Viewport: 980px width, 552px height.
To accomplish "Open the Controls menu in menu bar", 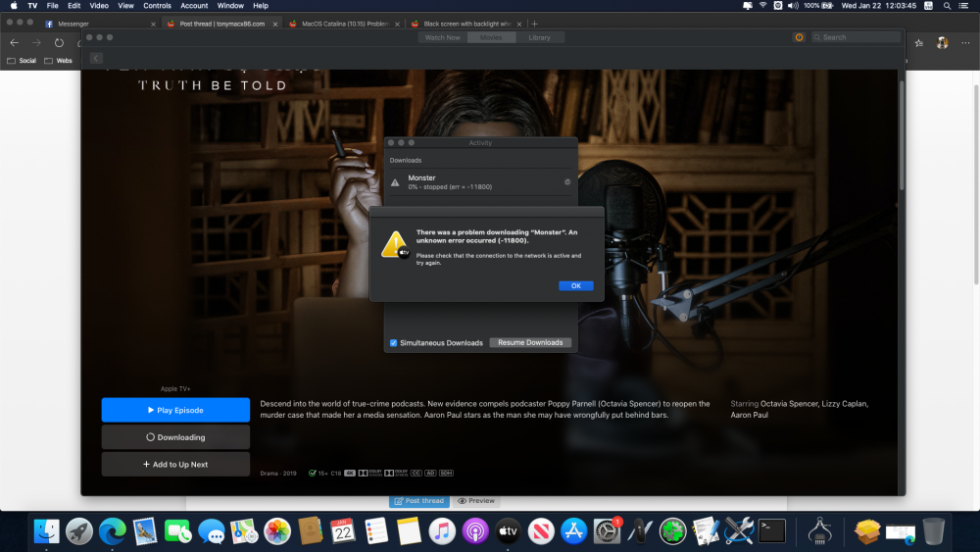I will coord(157,6).
